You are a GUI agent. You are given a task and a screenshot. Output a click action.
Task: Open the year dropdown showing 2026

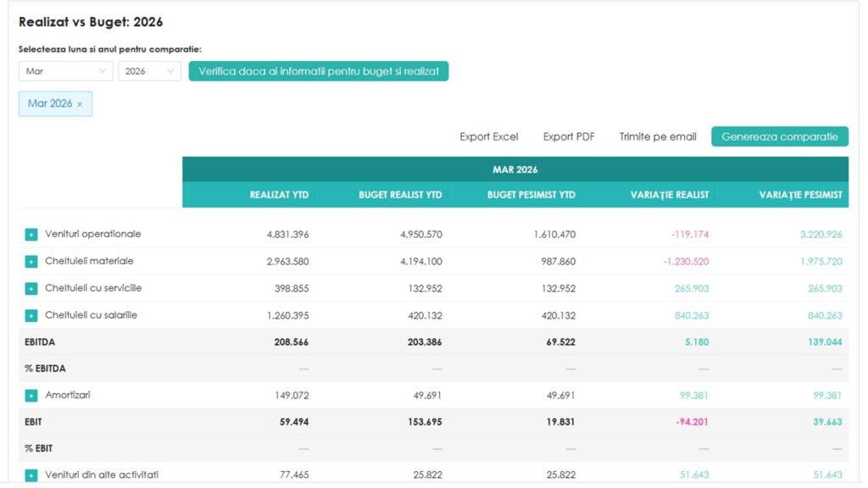(149, 71)
